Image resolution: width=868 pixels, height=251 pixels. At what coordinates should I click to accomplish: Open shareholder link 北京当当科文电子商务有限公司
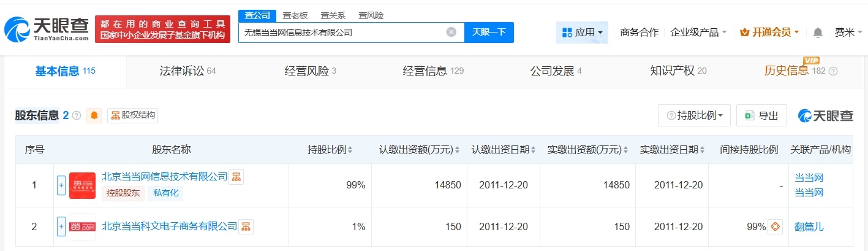[169, 226]
